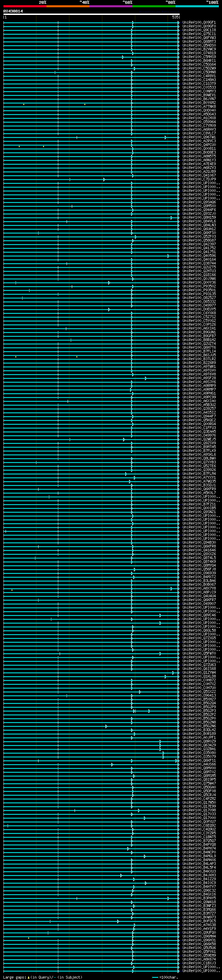
Task: Open hit UniRef100_Q9C1I8
Action: pos(199,30)
